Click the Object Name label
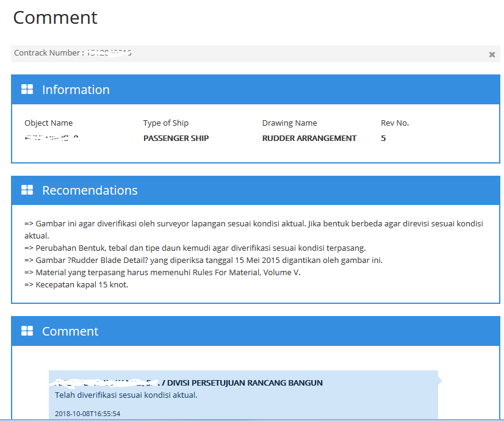Viewport: 504px width, 421px height. tap(48, 123)
